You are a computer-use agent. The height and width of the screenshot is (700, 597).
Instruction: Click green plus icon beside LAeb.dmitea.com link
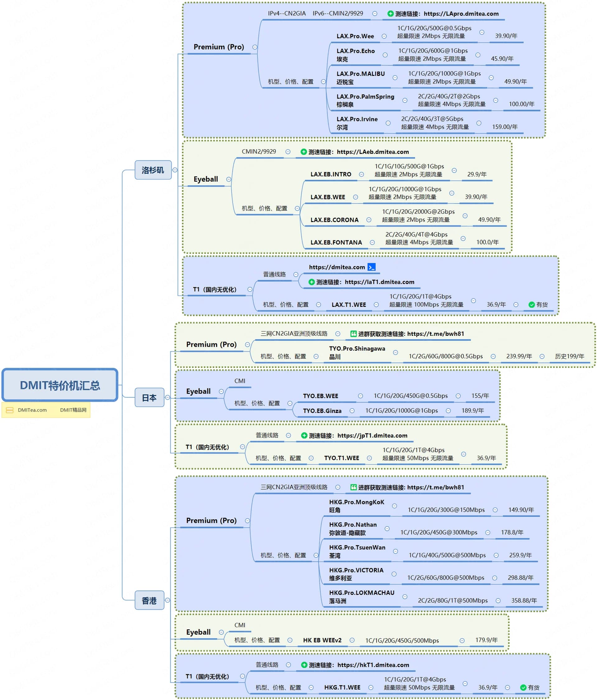click(x=303, y=152)
